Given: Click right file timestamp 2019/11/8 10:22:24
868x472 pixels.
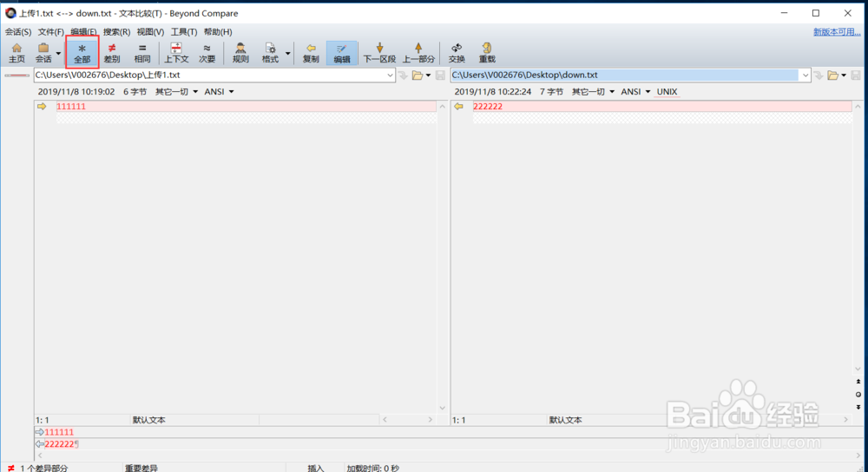Looking at the screenshot, I should pyautogui.click(x=493, y=92).
